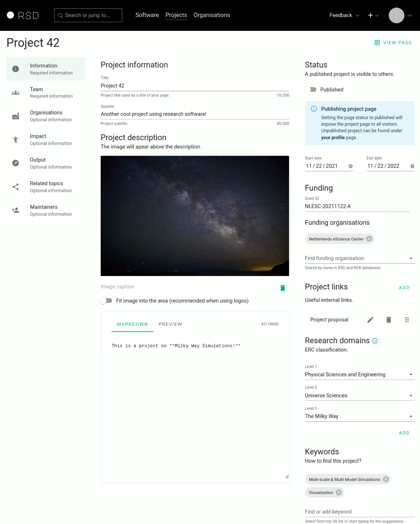The image size is (420, 524).
Task: Click the Subtitle input field
Action: pyautogui.click(x=195, y=114)
